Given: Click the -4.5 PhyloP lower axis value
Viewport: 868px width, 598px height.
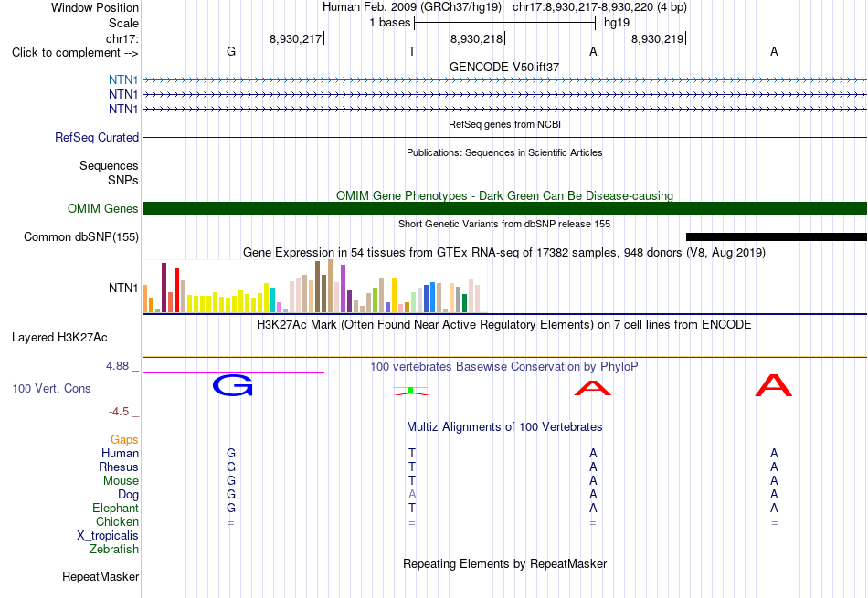Looking at the screenshot, I should (x=119, y=412).
